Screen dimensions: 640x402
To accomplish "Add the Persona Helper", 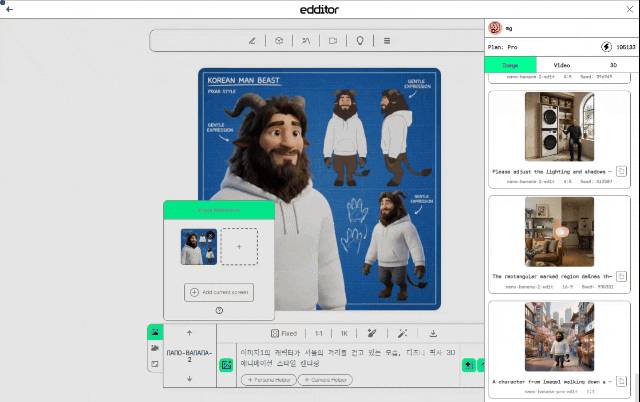I will point(269,380).
